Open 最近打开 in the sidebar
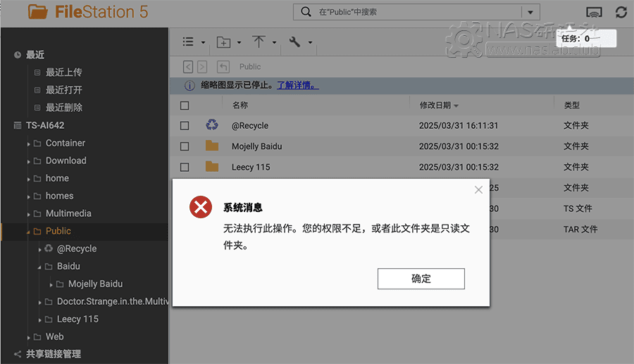 point(64,89)
